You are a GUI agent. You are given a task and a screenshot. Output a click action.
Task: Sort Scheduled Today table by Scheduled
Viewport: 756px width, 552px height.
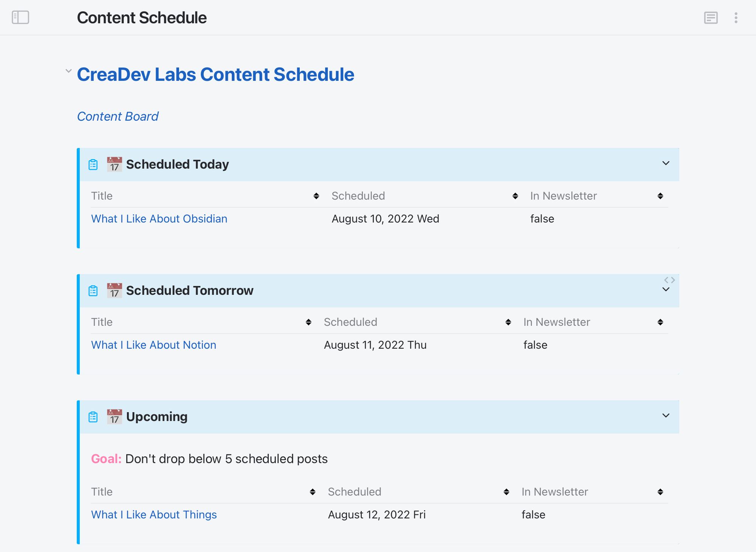pyautogui.click(x=515, y=196)
